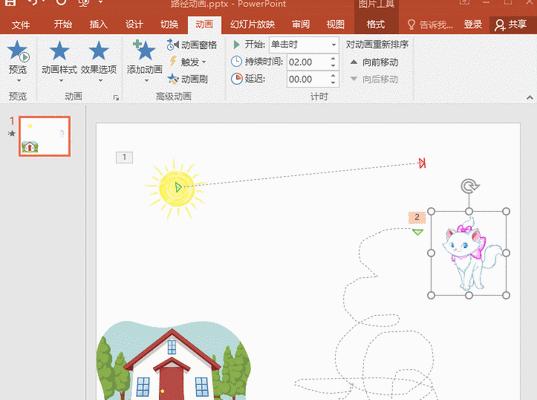The width and height of the screenshot is (537, 400).
Task: Open the Effect Options dropdown arrow
Action: pyautogui.click(x=100, y=81)
